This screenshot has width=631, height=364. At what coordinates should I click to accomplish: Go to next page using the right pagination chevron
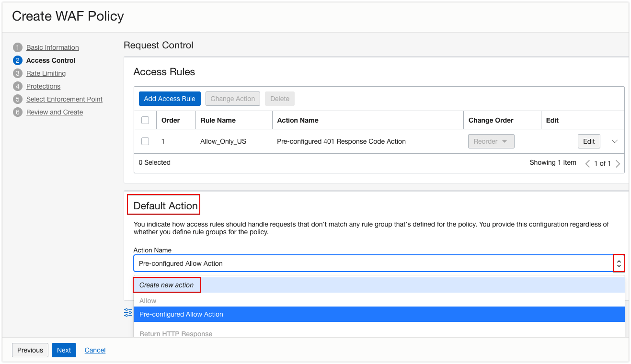coord(618,163)
